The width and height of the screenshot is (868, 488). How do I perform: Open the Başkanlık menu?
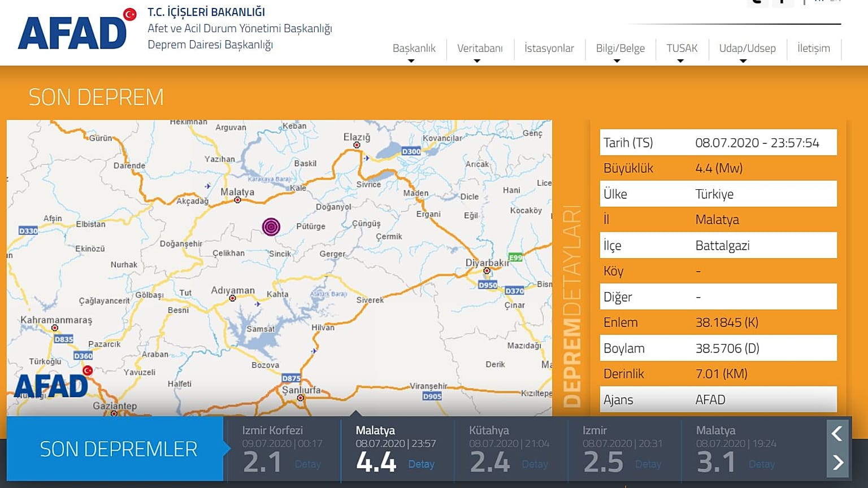click(x=414, y=48)
